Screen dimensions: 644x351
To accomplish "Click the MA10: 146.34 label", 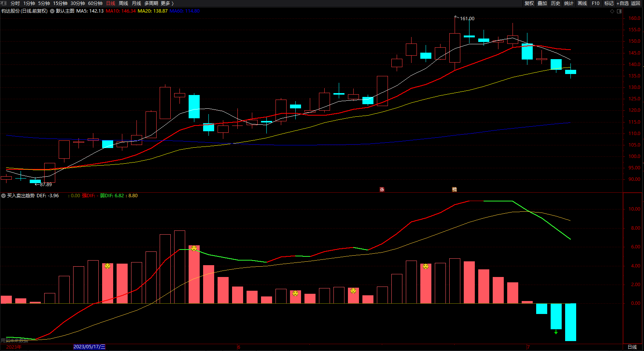I will coord(121,11).
